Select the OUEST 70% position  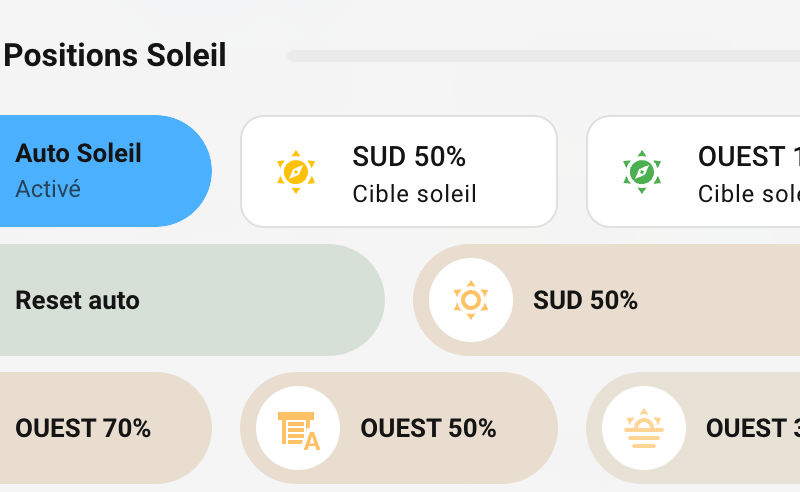(x=83, y=428)
